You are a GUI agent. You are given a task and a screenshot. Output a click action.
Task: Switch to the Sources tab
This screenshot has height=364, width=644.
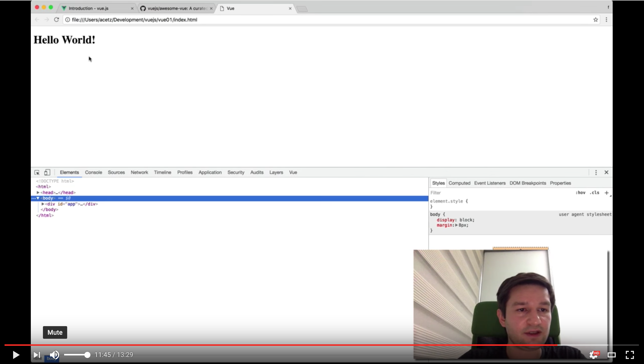pyautogui.click(x=116, y=172)
